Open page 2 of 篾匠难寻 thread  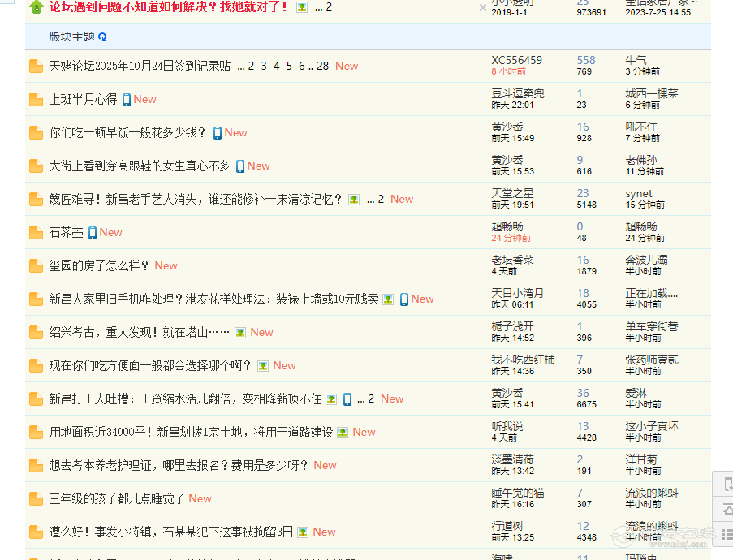coord(381,200)
